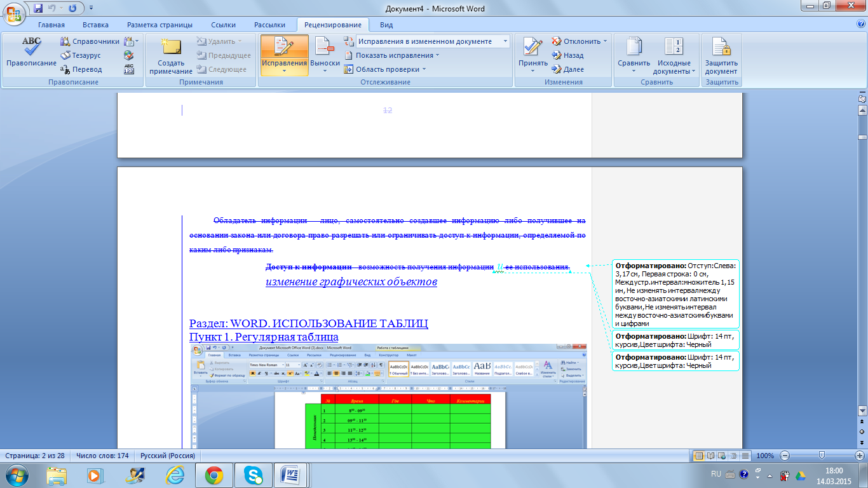Viewport: 868px width, 488px height.
Task: Click Число слов: 174 status
Action: (x=102, y=456)
